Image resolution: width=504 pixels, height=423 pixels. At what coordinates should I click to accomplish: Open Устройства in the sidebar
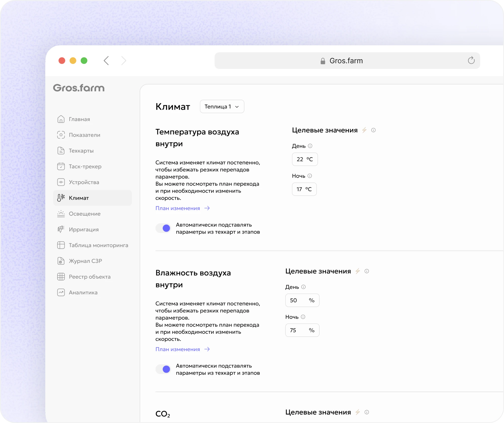click(92, 182)
